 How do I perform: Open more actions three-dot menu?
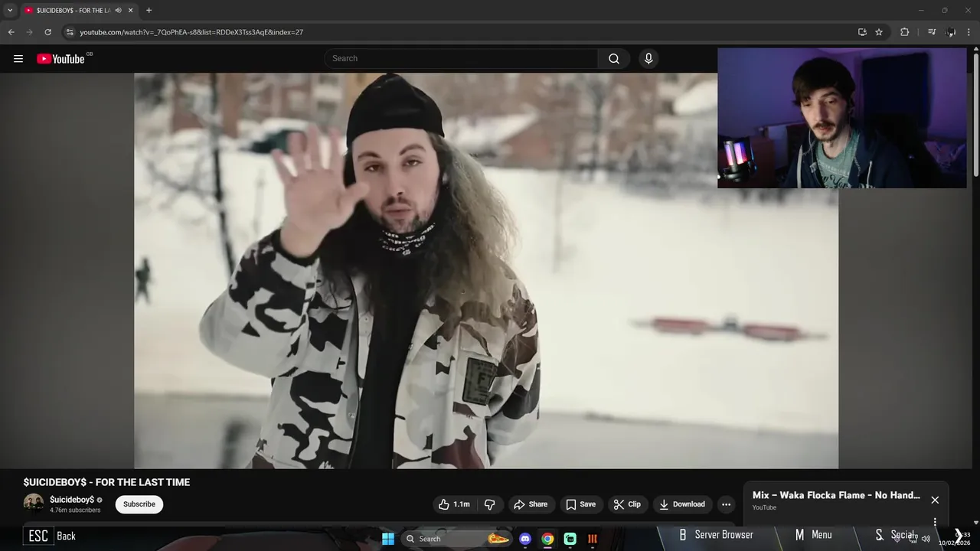point(726,504)
